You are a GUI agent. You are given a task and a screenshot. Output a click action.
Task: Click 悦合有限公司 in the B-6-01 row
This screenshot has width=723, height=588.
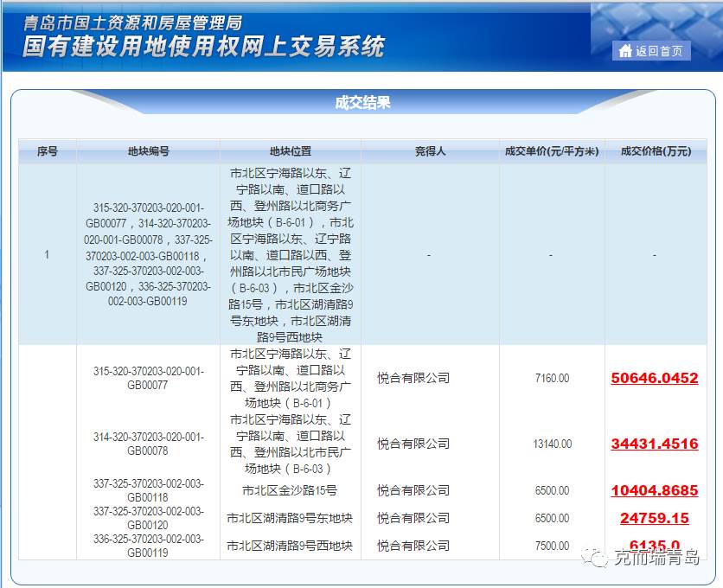[413, 378]
